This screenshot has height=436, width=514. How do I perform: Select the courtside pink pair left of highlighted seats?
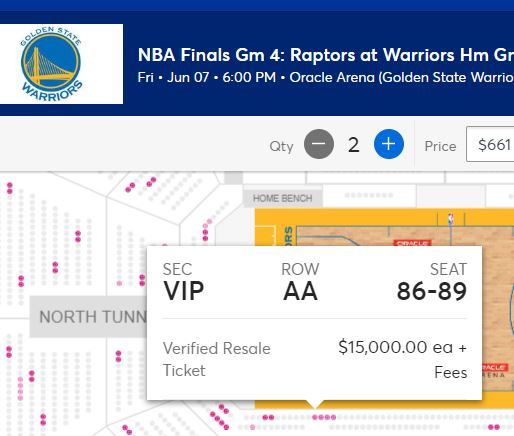tap(268, 417)
